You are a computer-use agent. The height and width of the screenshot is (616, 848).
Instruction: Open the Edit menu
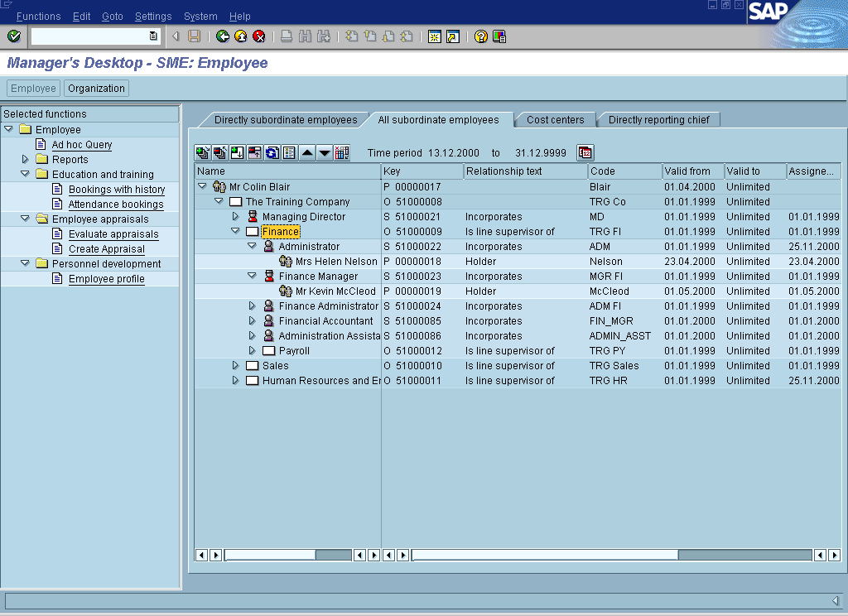click(x=82, y=17)
